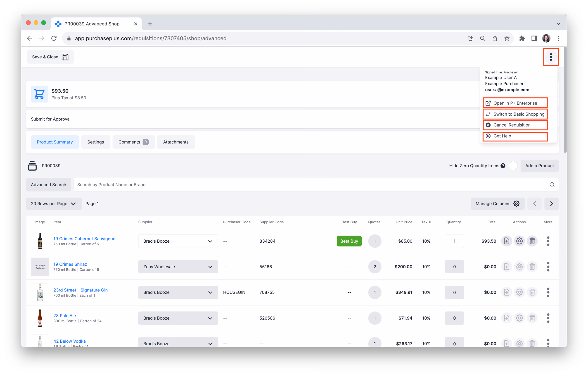
Task: Open Zeus Wholesale supplier dropdown for 19 Crimes Shiraz
Action: pyautogui.click(x=178, y=267)
